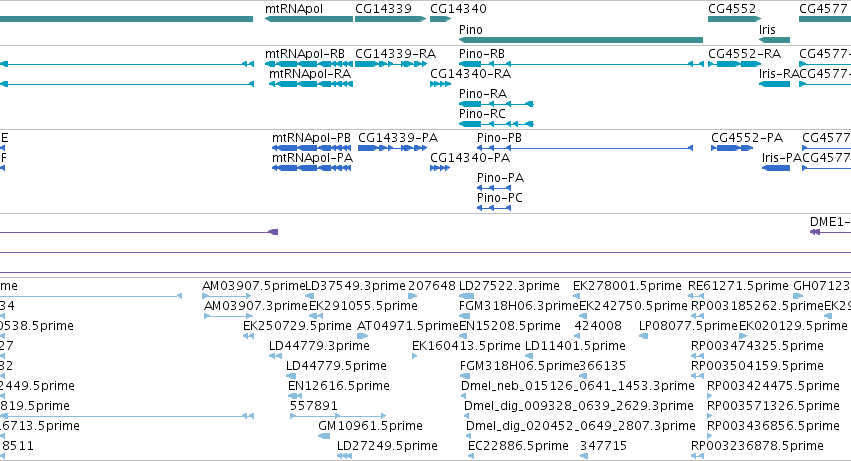The height and width of the screenshot is (461, 851).
Task: Select the CG14339-RA transcript label
Action: coord(395,54)
